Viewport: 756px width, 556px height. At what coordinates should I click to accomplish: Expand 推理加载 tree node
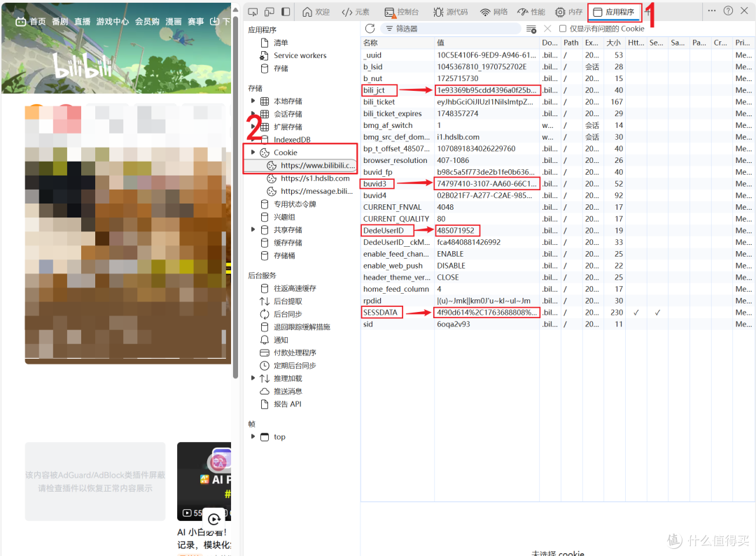(253, 378)
